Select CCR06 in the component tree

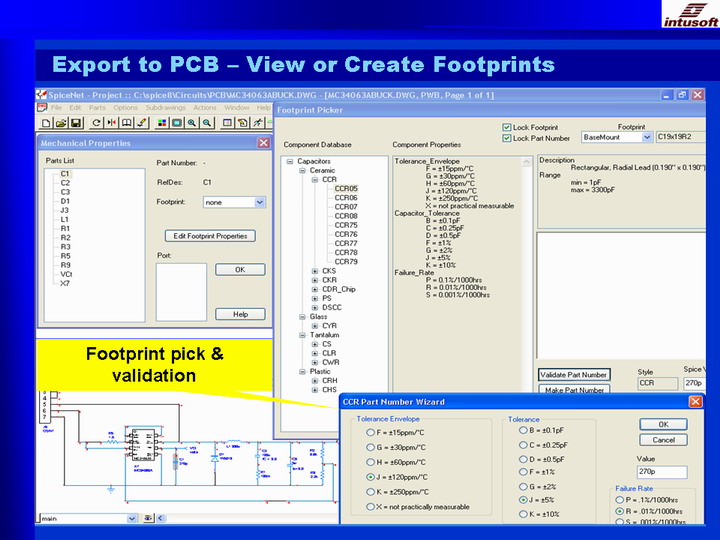coord(346,198)
